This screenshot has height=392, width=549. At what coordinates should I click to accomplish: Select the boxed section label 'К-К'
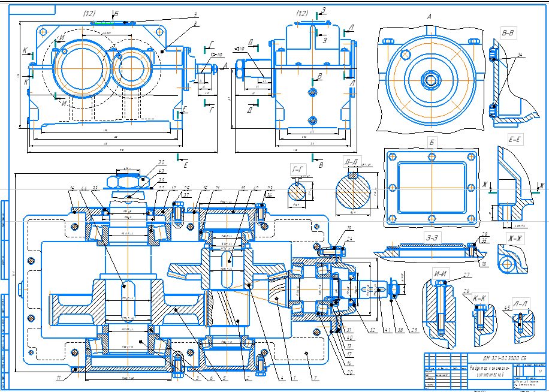pyautogui.click(x=481, y=299)
